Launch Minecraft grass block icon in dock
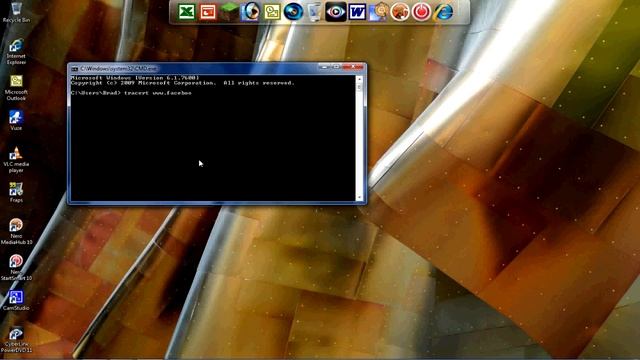Screen dimensions: 640x360 coord(229,11)
